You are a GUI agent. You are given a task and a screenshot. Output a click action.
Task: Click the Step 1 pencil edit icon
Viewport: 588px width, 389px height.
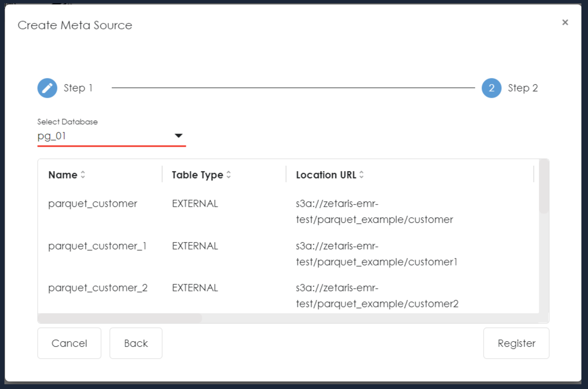47,88
